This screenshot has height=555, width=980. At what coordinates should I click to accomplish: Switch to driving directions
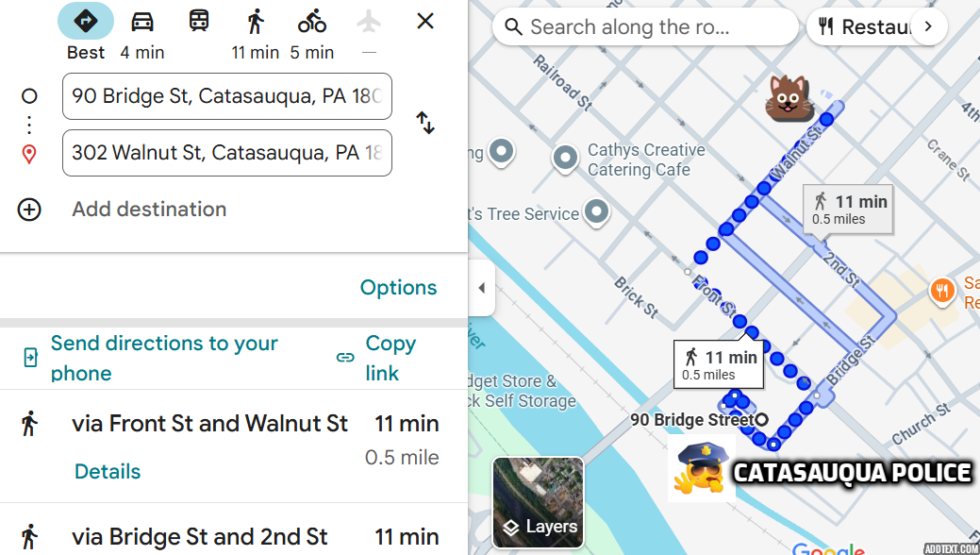[x=142, y=21]
